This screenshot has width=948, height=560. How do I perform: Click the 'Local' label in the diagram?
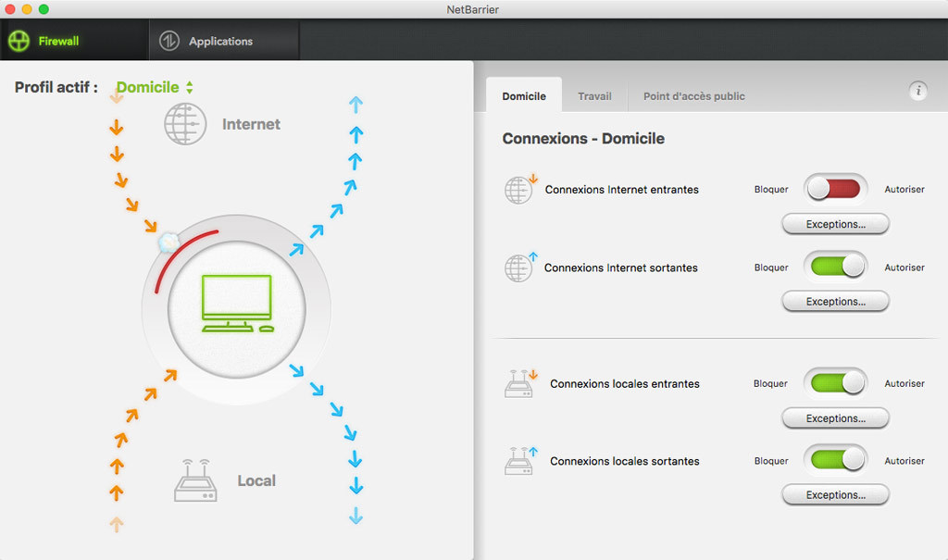[x=256, y=480]
